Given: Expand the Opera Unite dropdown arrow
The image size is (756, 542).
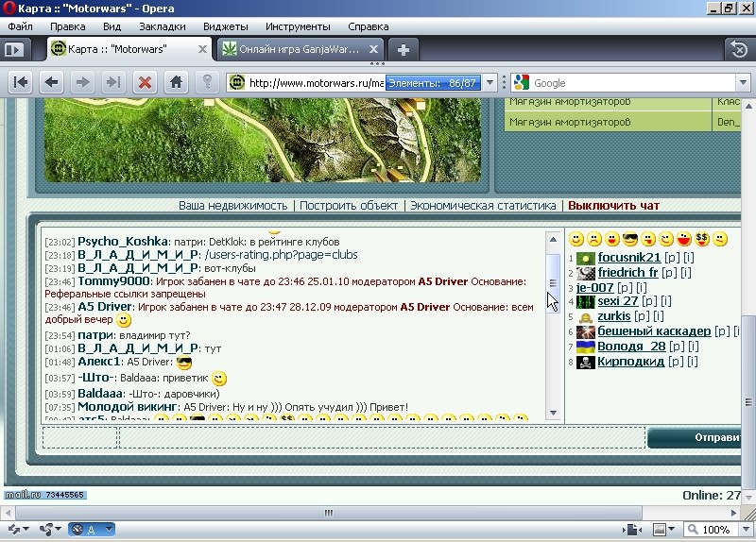Looking at the screenshot, I should pyautogui.click(x=59, y=530).
